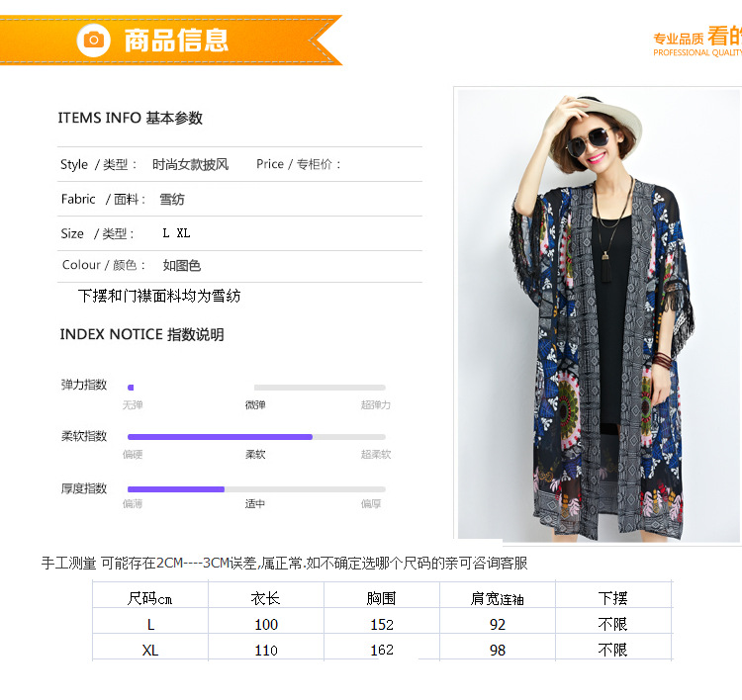
Task: Click the camera icon in the orange banner
Action: tap(94, 41)
